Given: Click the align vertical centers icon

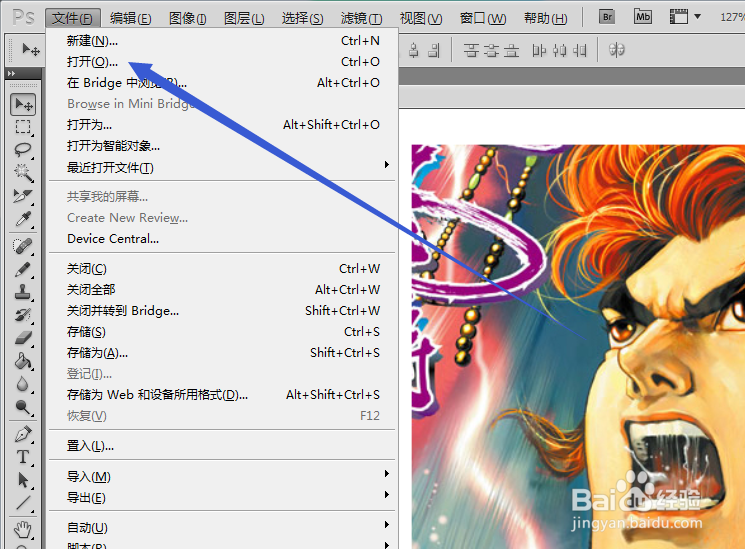Looking at the screenshot, I should (414, 50).
